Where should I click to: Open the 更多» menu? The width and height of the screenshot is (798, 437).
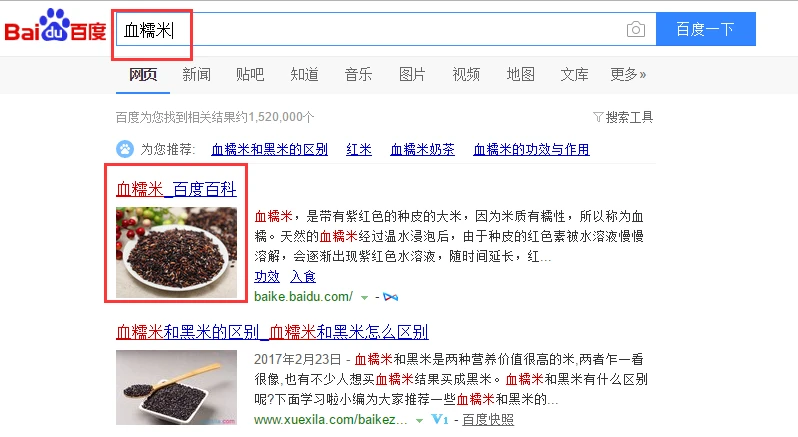(x=628, y=74)
